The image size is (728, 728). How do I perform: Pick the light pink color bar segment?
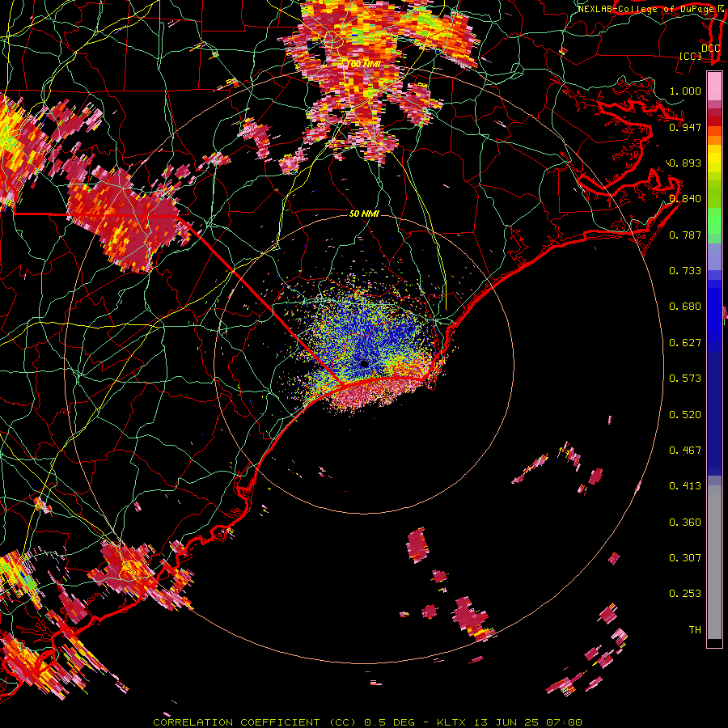(x=714, y=87)
